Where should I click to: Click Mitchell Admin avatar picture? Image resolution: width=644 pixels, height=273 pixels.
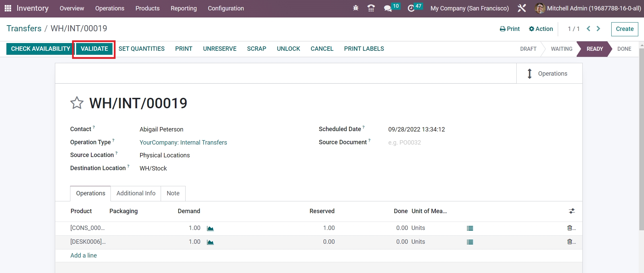[x=540, y=8]
